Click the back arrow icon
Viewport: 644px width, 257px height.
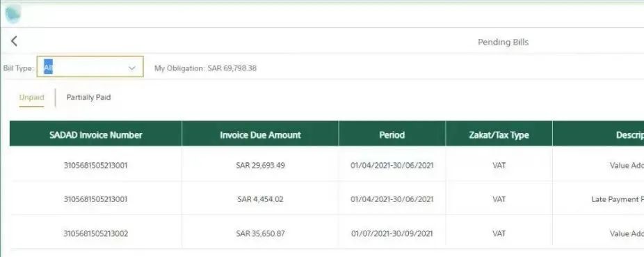coord(14,41)
